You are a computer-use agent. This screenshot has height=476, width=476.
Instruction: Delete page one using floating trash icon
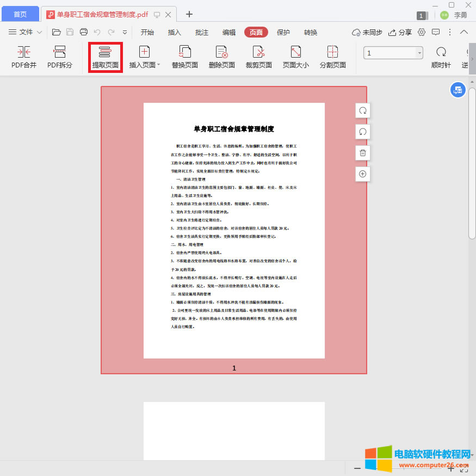coord(362,153)
